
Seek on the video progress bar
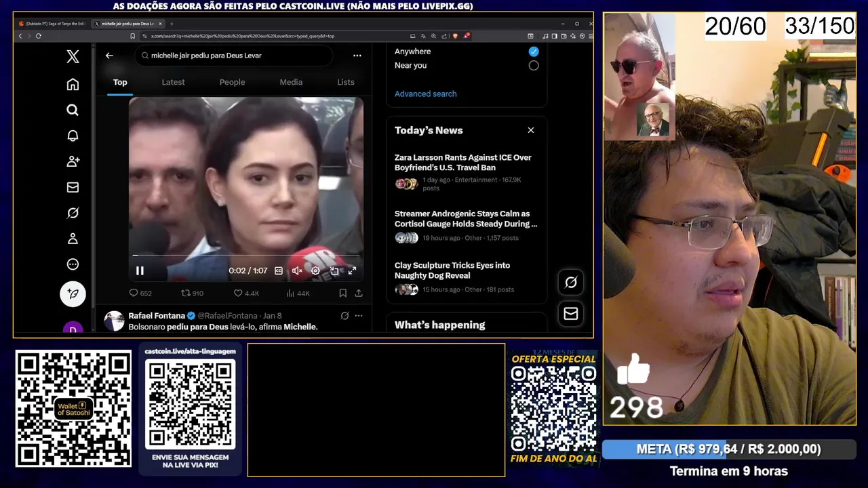[x=245, y=256]
